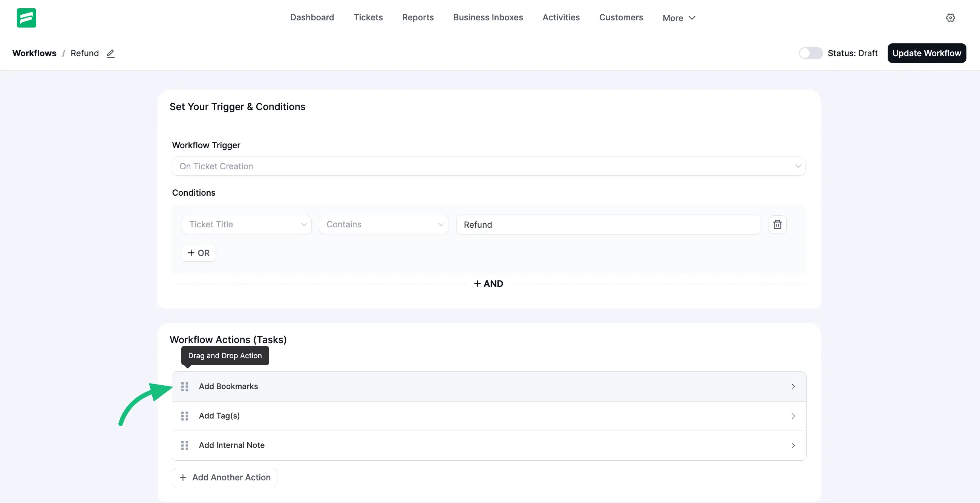Grab the drag handle of Add Tag(s)
The width and height of the screenshot is (980, 503).
[185, 416]
